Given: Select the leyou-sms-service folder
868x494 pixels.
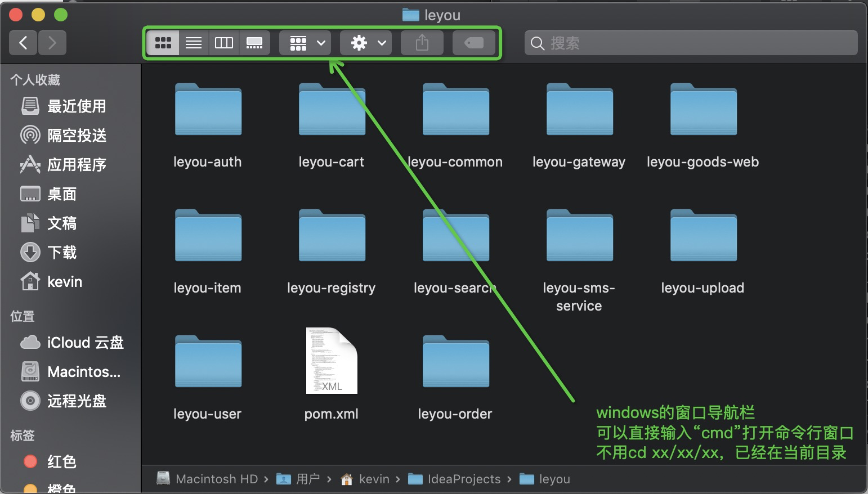Looking at the screenshot, I should click(x=580, y=236).
